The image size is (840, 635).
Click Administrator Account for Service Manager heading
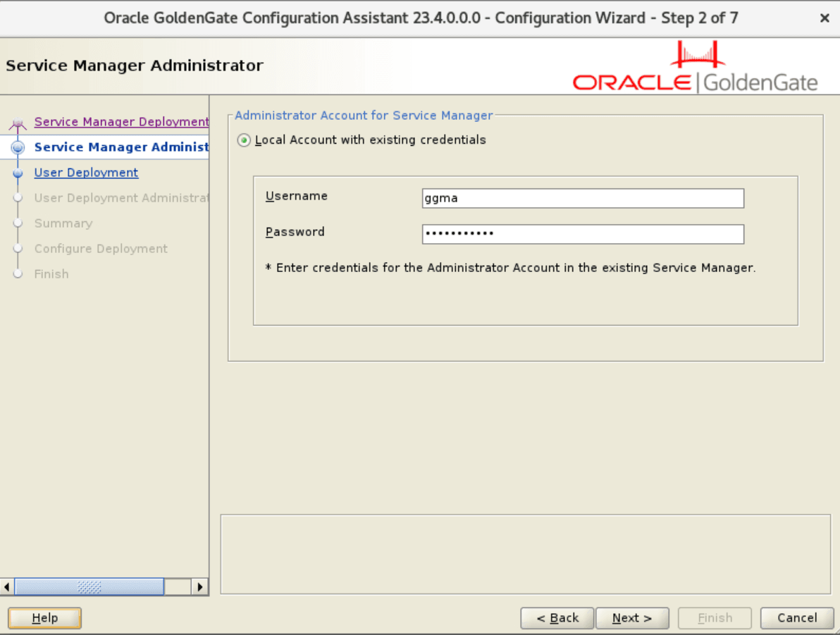tap(363, 115)
